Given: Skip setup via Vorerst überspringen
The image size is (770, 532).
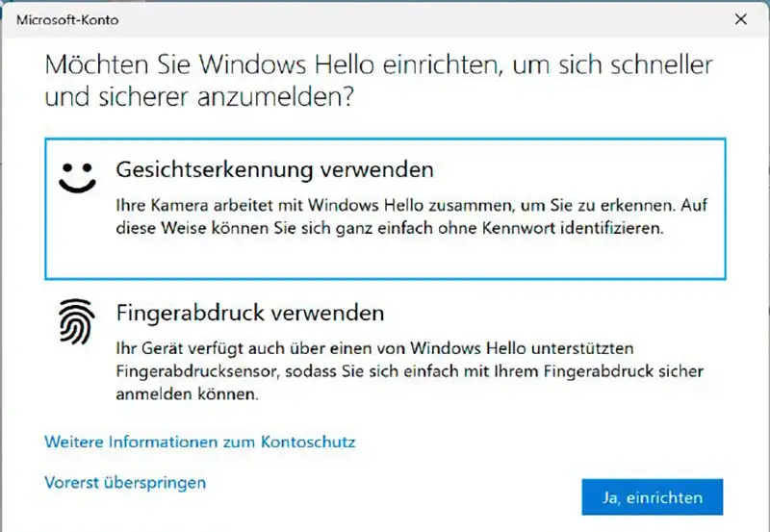Looking at the screenshot, I should [125, 482].
